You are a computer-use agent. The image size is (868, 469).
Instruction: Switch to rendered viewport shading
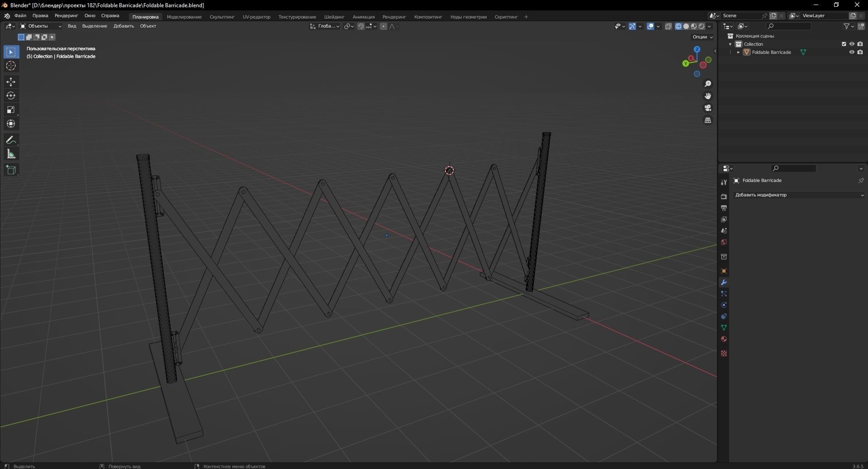(702, 26)
